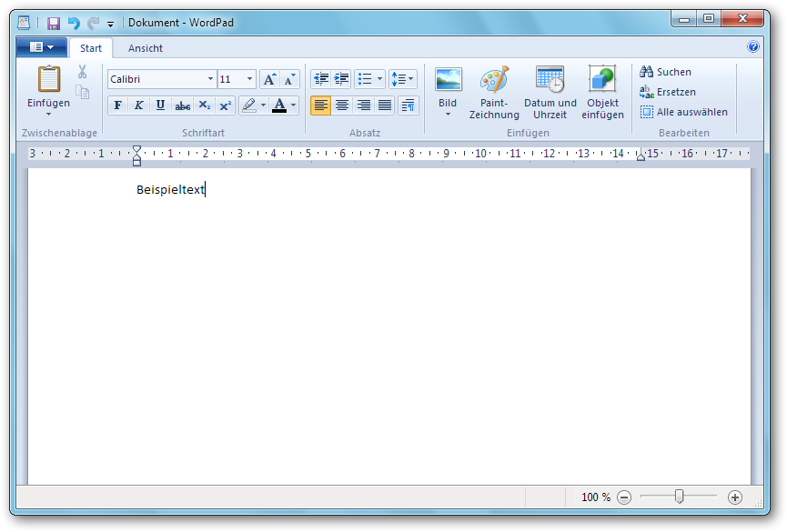This screenshot has height=532, width=787.
Task: Maximize the WordPad window
Action: (x=708, y=19)
